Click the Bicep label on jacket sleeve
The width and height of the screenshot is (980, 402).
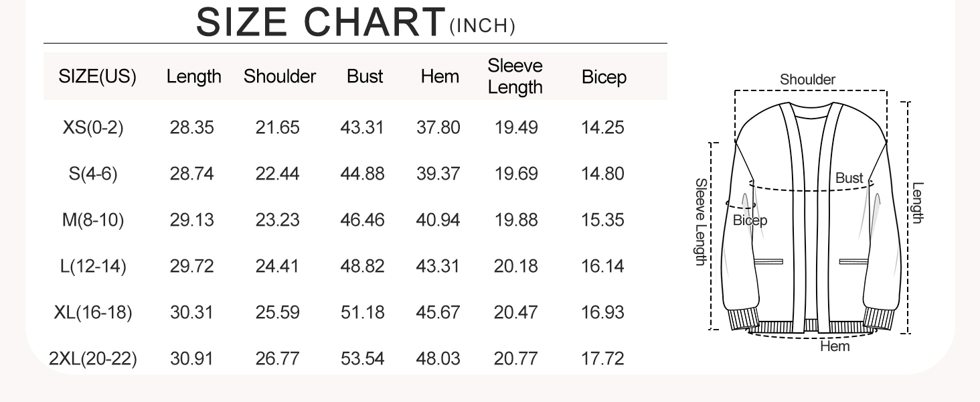(750, 220)
